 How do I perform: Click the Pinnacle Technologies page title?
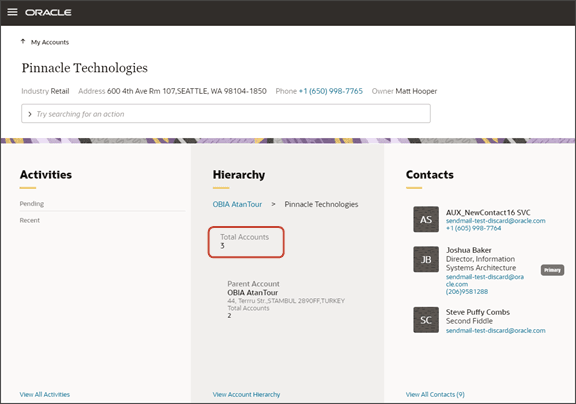tap(84, 68)
